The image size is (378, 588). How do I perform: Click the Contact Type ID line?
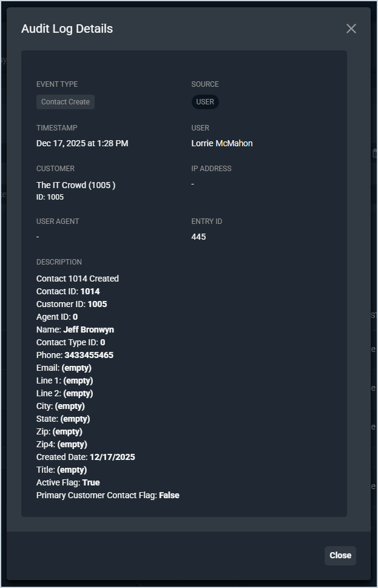(70, 342)
